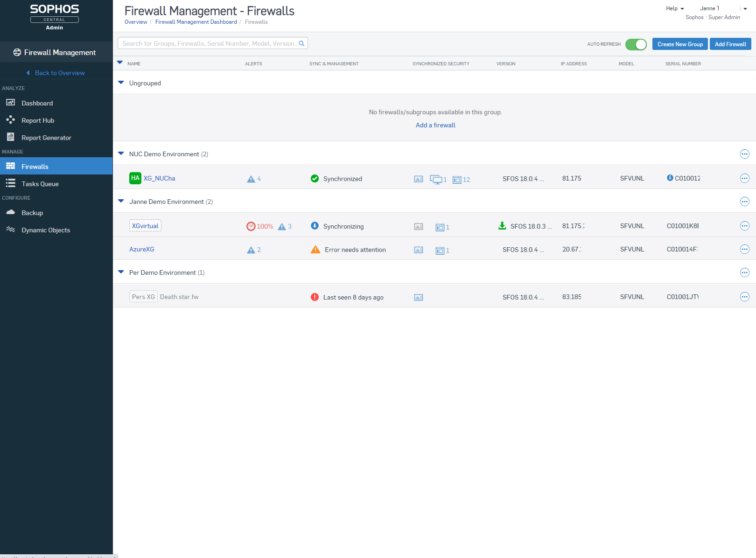Image resolution: width=756 pixels, height=558 pixels.
Task: Click AzureXG orange error status icon
Action: point(315,249)
